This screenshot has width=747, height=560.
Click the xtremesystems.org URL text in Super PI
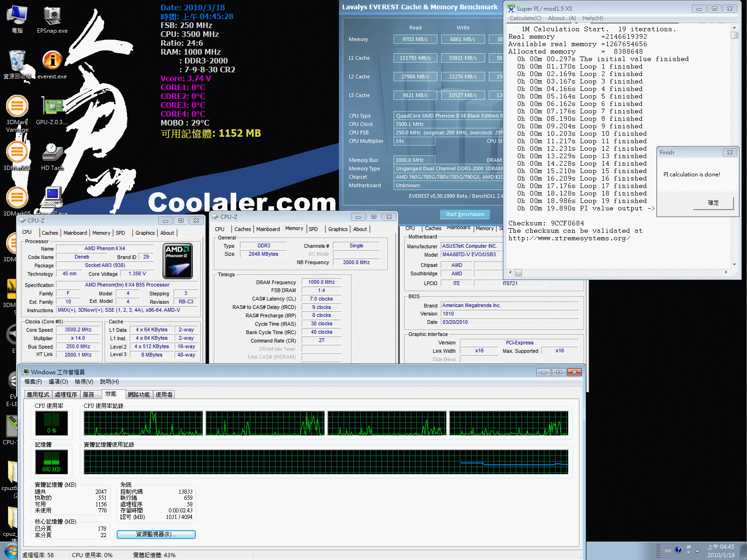point(569,238)
